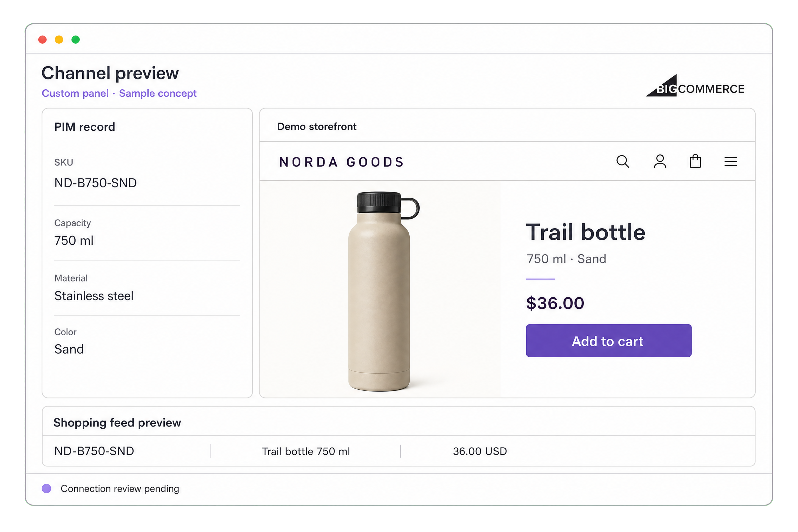The image size is (798, 532).
Task: Click the account profile icon
Action: tap(660, 162)
